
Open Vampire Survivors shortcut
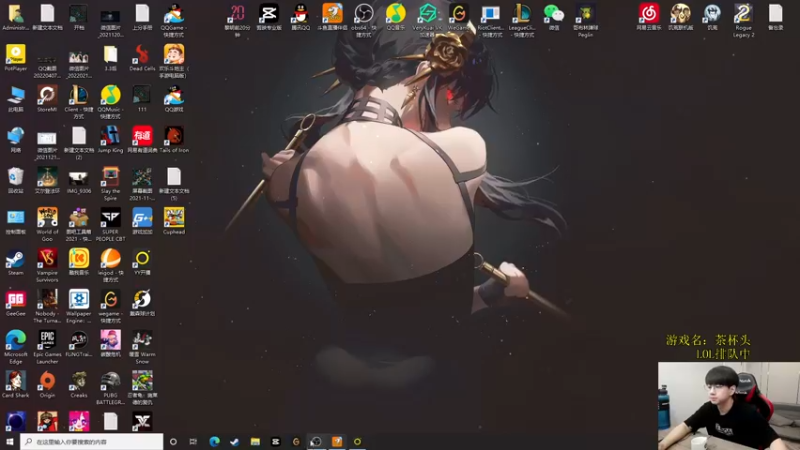(x=47, y=265)
